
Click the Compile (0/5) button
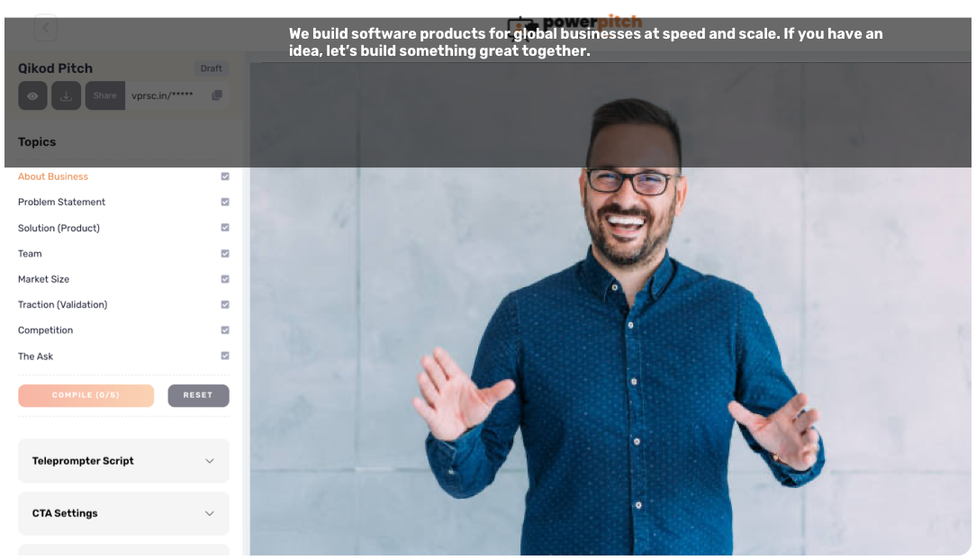(x=86, y=396)
